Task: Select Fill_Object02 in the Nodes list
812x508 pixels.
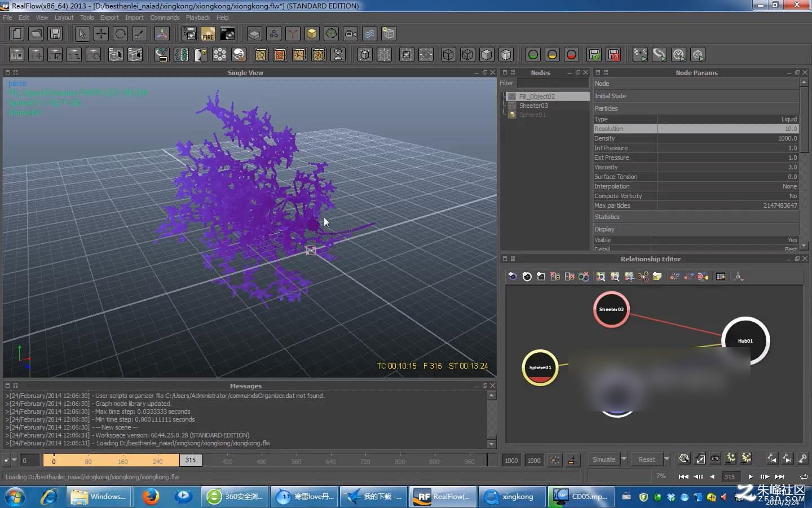Action: [537, 97]
